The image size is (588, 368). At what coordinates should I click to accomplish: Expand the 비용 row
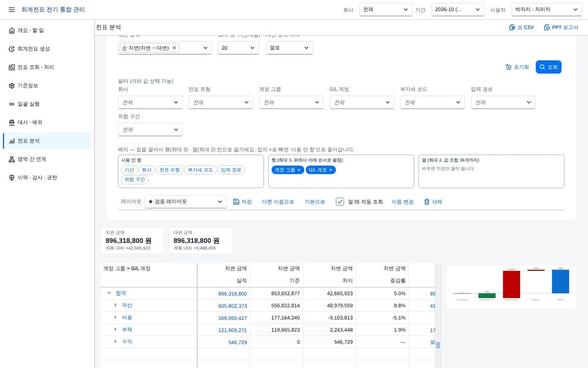coord(116,317)
